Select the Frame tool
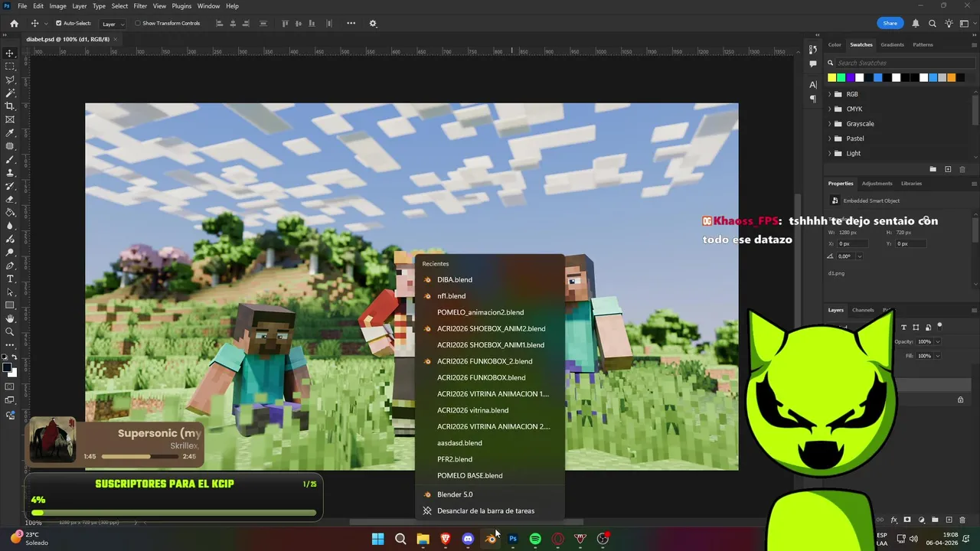 pyautogui.click(x=10, y=119)
